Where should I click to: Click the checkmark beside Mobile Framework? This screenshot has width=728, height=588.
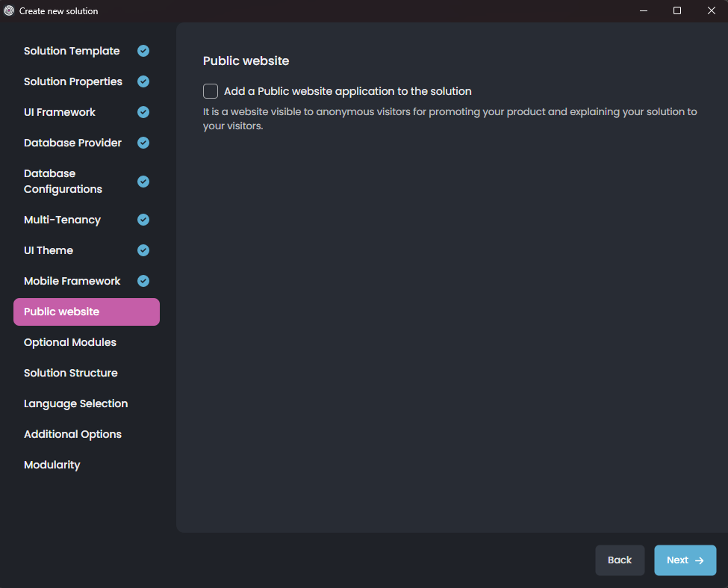pyautogui.click(x=143, y=281)
